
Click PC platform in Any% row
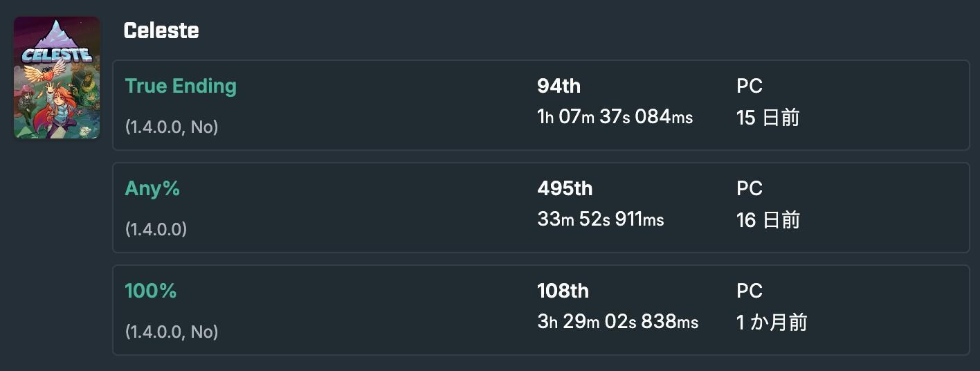[x=750, y=188]
